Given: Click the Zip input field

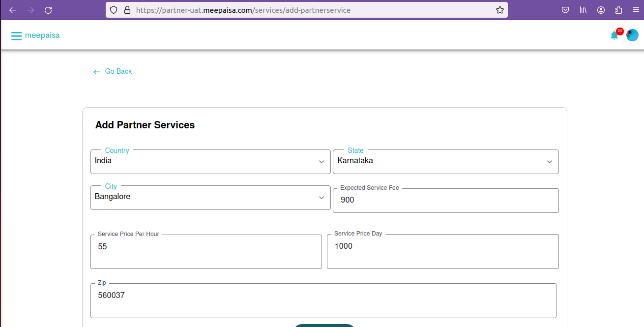Looking at the screenshot, I should coord(323,300).
